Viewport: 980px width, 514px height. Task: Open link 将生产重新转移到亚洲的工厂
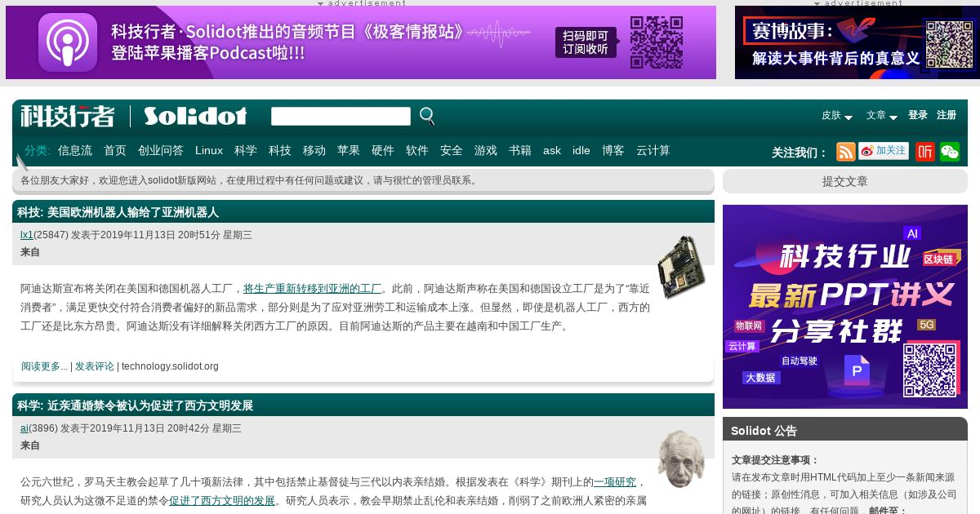point(312,289)
